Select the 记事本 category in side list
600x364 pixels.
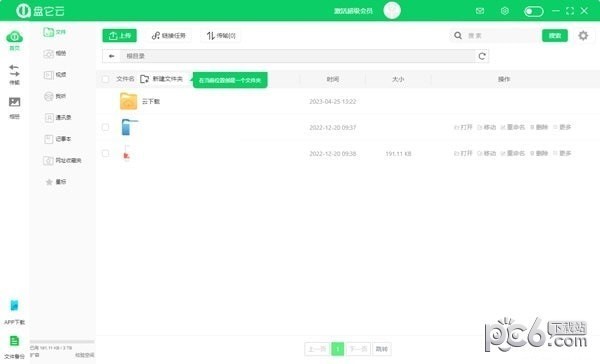coord(58,139)
